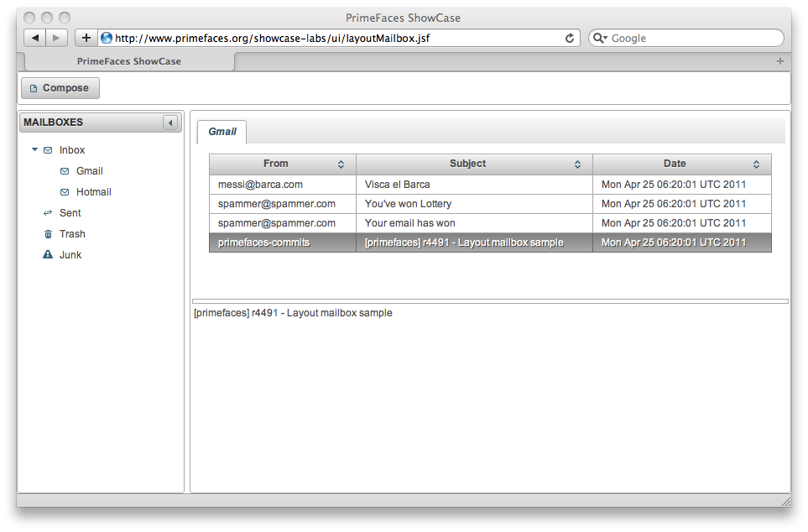Sort by Date column sort arrows
Screen dimensions: 808x532
pyautogui.click(x=757, y=164)
